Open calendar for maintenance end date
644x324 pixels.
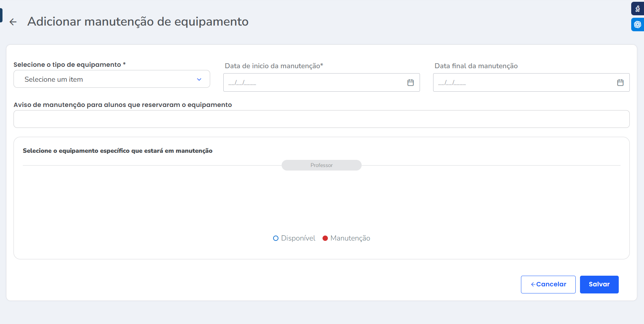620,82
